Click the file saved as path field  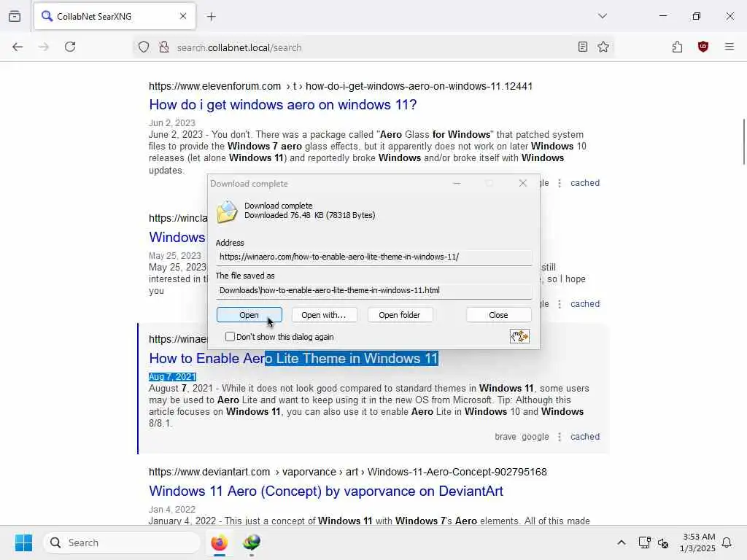click(x=373, y=290)
